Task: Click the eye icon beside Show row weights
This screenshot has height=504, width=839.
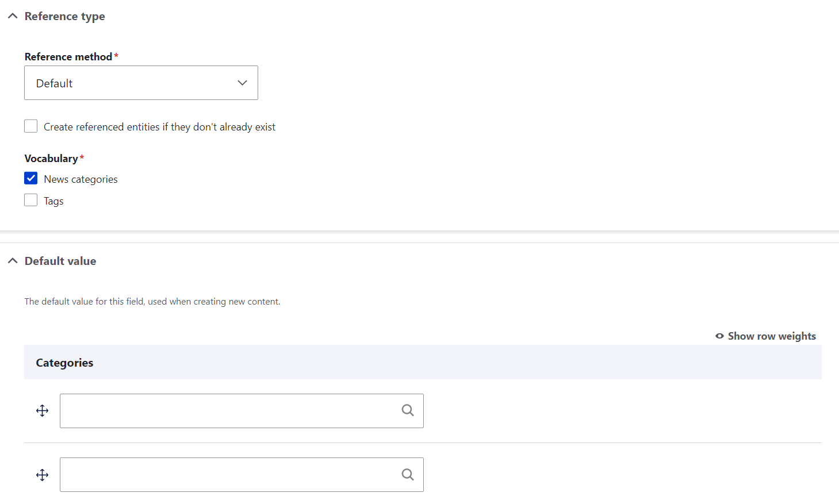Action: (x=719, y=336)
